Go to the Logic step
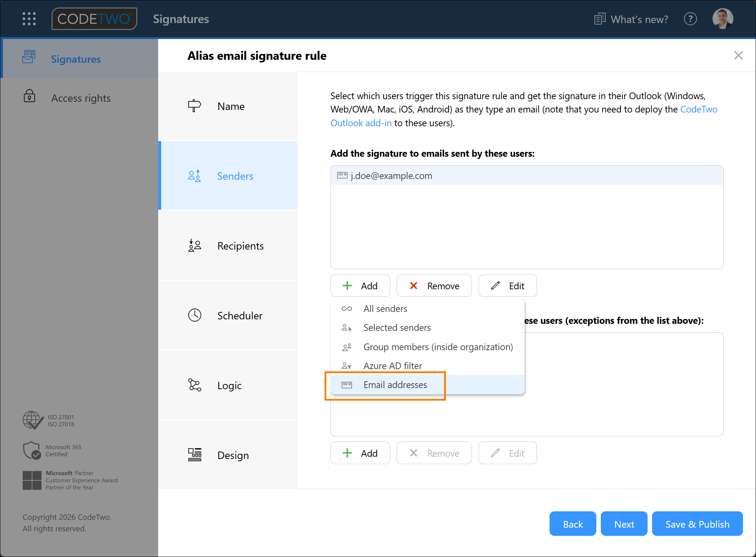This screenshot has height=557, width=756. [x=228, y=385]
